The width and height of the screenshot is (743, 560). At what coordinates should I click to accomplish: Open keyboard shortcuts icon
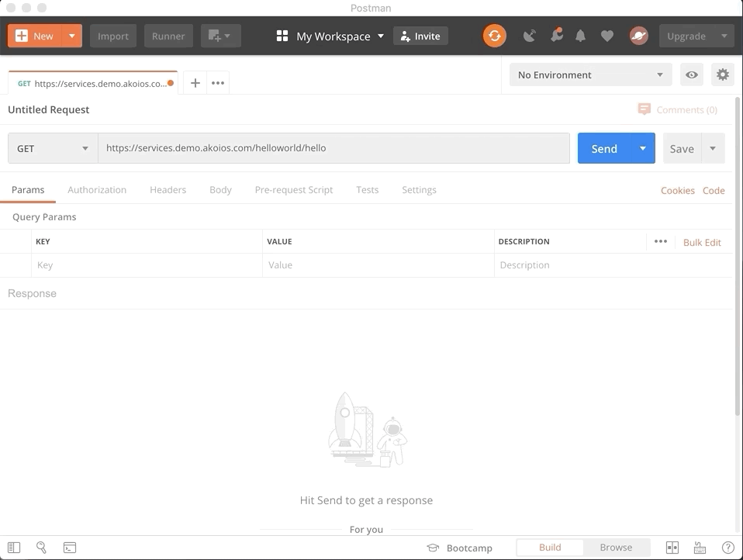[700, 548]
